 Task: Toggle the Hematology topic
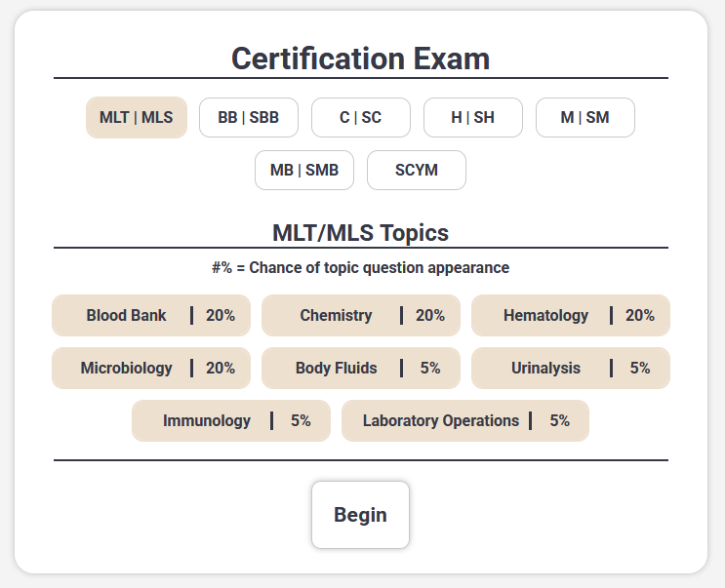pyautogui.click(x=571, y=316)
